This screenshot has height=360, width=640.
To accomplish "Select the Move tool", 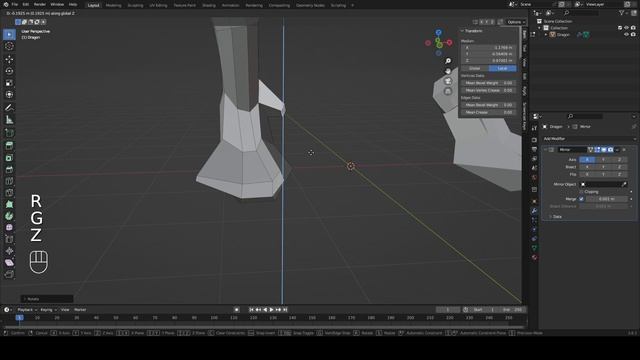I will (9, 59).
